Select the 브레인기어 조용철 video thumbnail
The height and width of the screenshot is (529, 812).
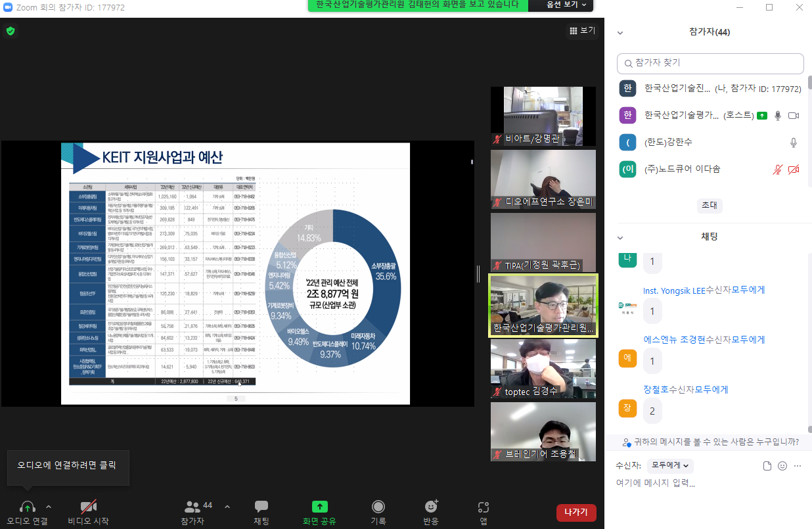[543, 432]
